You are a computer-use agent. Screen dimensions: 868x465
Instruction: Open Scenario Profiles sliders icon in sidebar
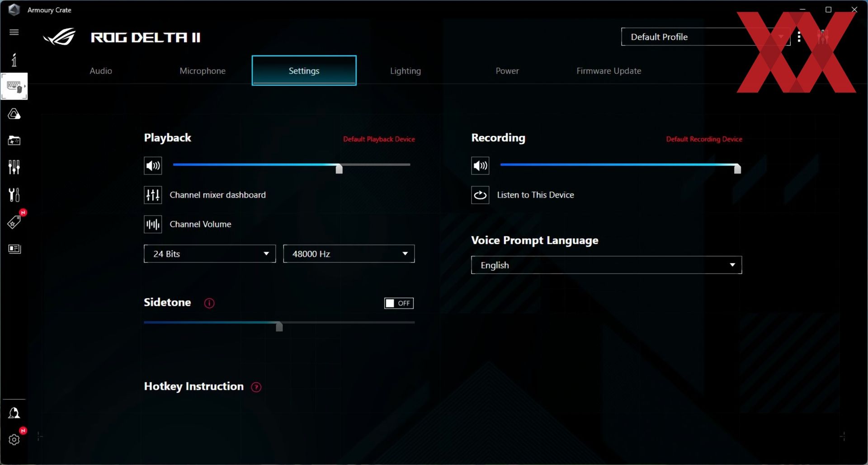pyautogui.click(x=14, y=167)
